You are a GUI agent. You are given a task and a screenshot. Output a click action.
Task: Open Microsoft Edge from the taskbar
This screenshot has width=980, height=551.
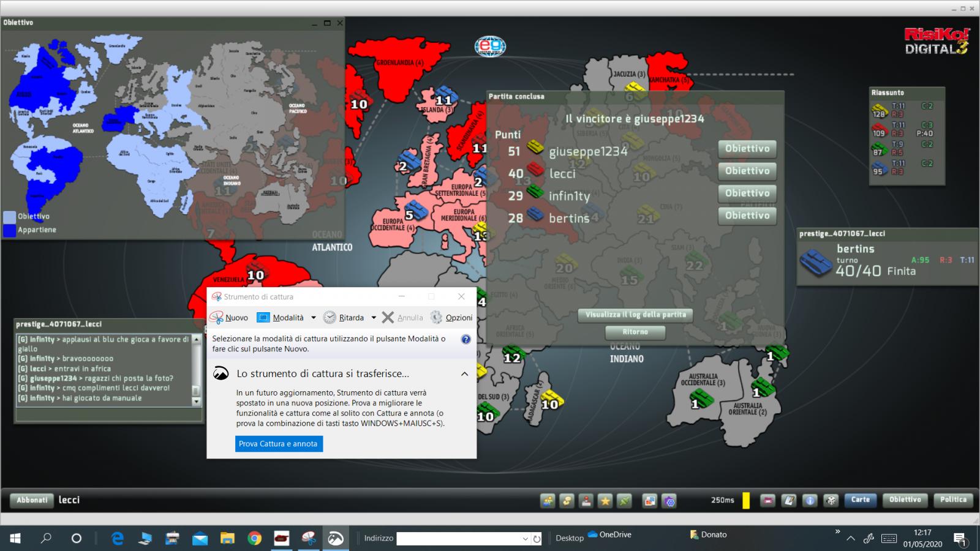click(117, 538)
